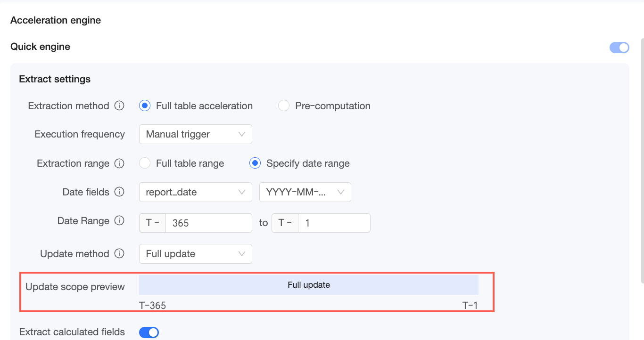
Task: Click the Date Range end input (1)
Action: (x=334, y=223)
